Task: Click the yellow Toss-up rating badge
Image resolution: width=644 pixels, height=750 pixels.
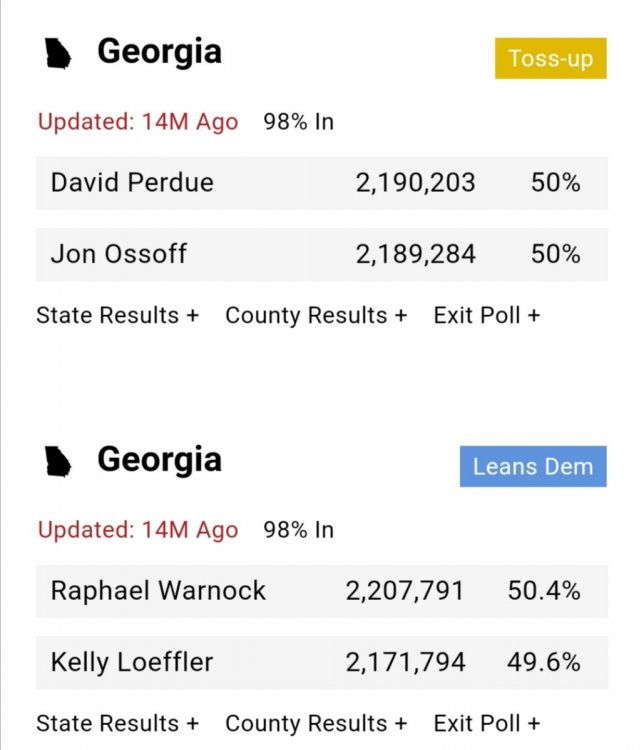Action: click(550, 58)
